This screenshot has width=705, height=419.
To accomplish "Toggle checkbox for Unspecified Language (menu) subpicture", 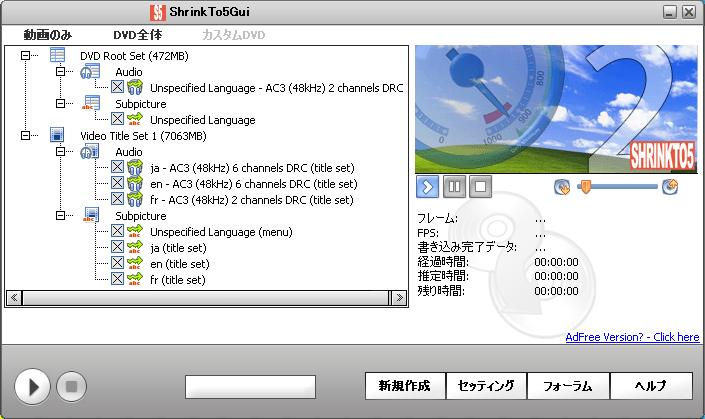I will [x=117, y=231].
